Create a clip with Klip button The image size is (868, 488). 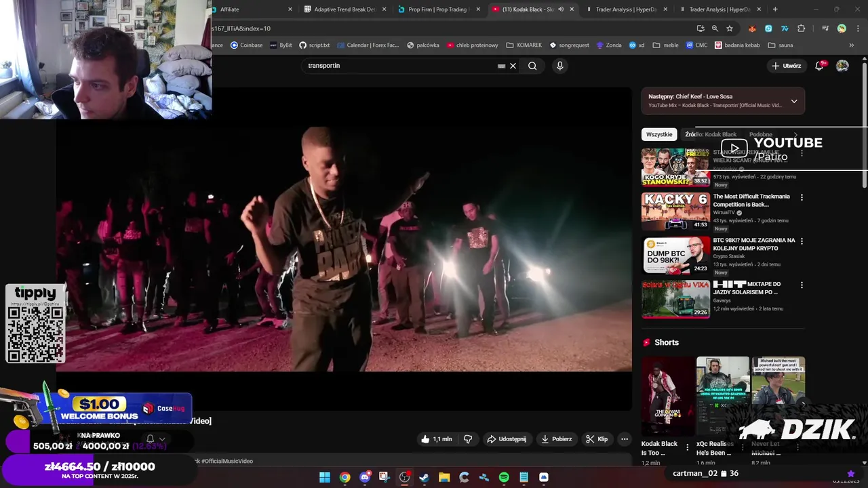597,439
